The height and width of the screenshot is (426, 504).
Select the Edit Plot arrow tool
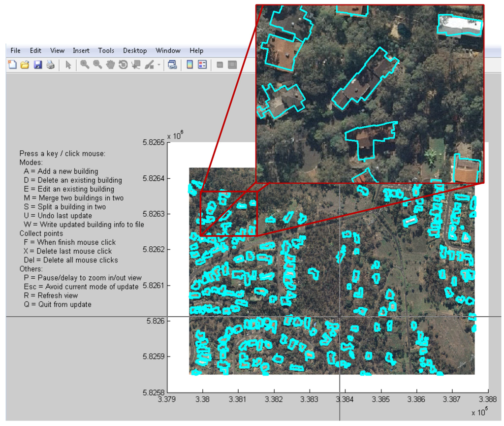(x=69, y=64)
